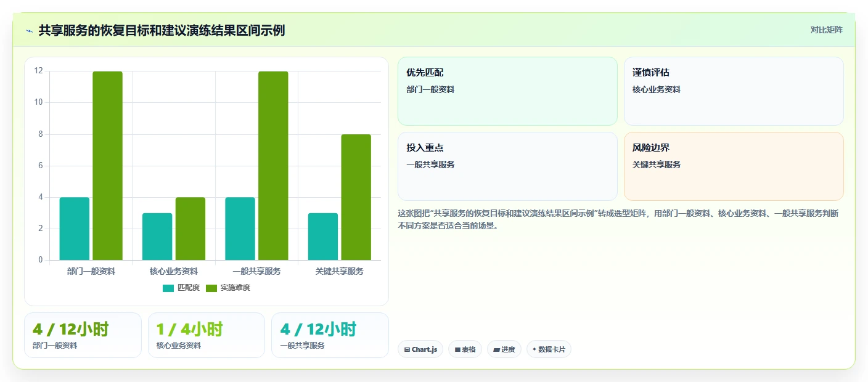The image size is (868, 382).
Task: Toggle the 匹配度 legend color swatch
Action: pyautogui.click(x=168, y=288)
